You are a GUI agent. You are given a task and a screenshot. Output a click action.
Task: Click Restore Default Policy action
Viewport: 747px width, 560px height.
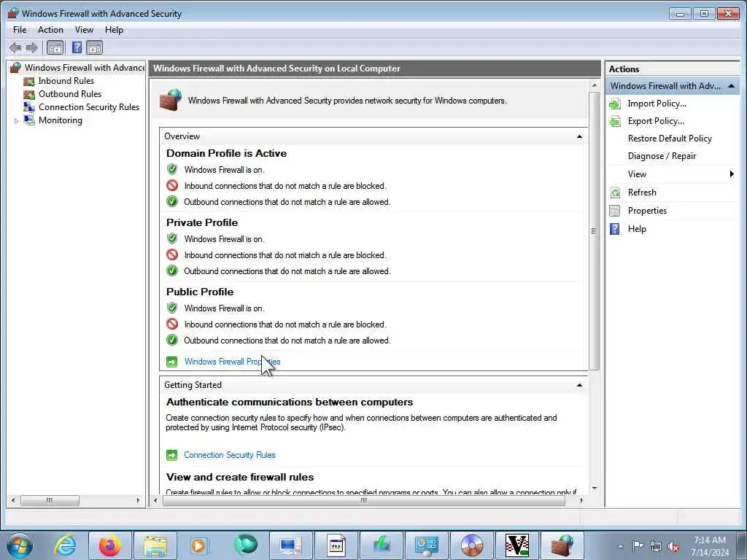[670, 139]
